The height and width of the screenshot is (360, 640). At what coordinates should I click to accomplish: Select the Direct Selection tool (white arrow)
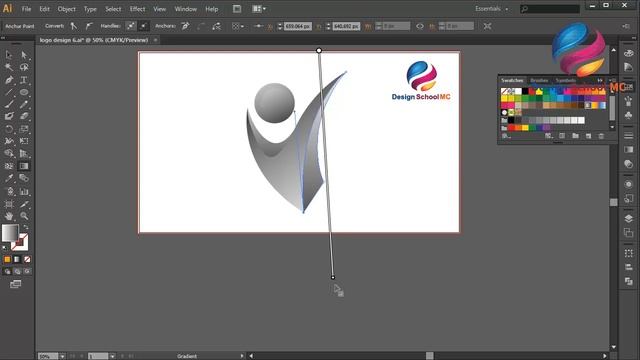click(x=24, y=55)
